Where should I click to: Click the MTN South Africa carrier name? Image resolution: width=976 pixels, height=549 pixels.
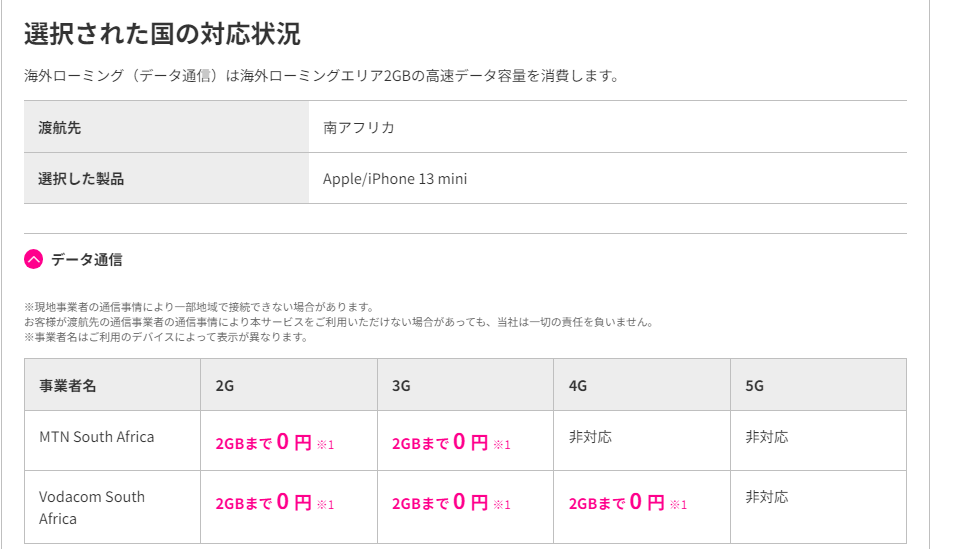pyautogui.click(x=97, y=437)
